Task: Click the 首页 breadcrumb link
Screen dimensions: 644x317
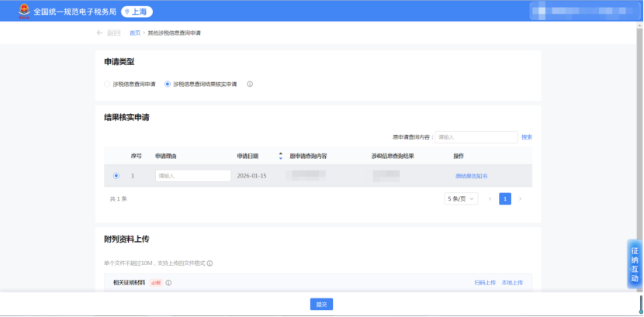Action: [135, 33]
